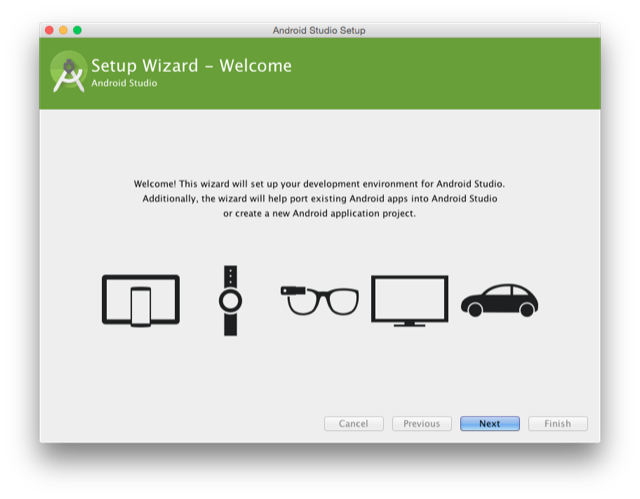Click the Android Wear watch icon
This screenshot has height=499, width=640.
231,301
